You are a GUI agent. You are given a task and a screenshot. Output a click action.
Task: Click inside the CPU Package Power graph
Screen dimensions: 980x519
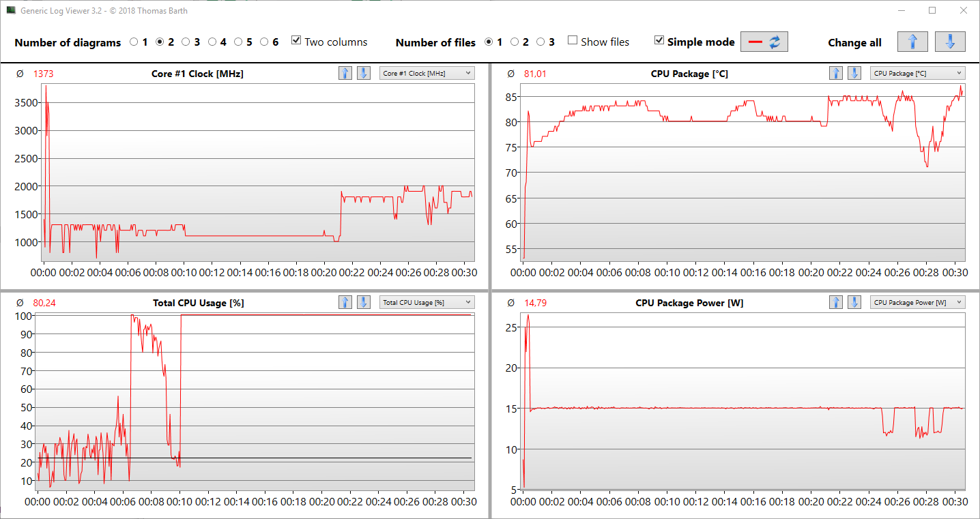[x=743, y=402]
